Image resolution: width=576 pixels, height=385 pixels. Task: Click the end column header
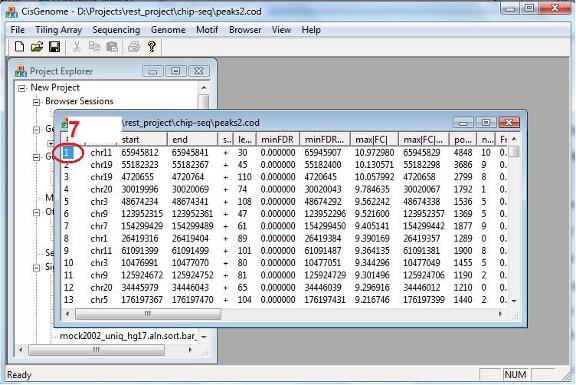point(192,140)
